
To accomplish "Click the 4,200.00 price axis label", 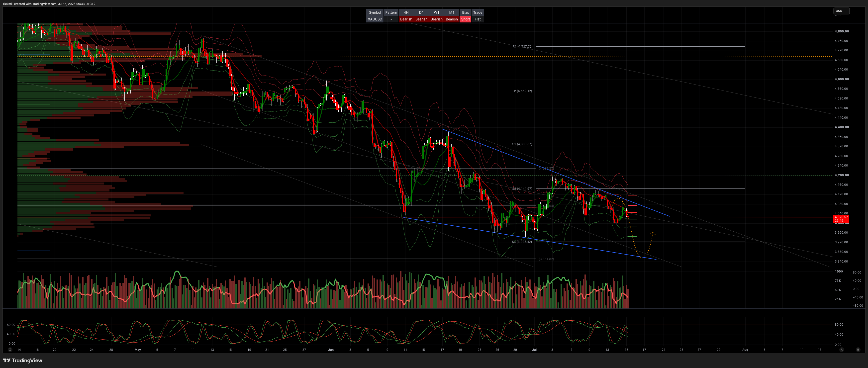I will (842, 175).
